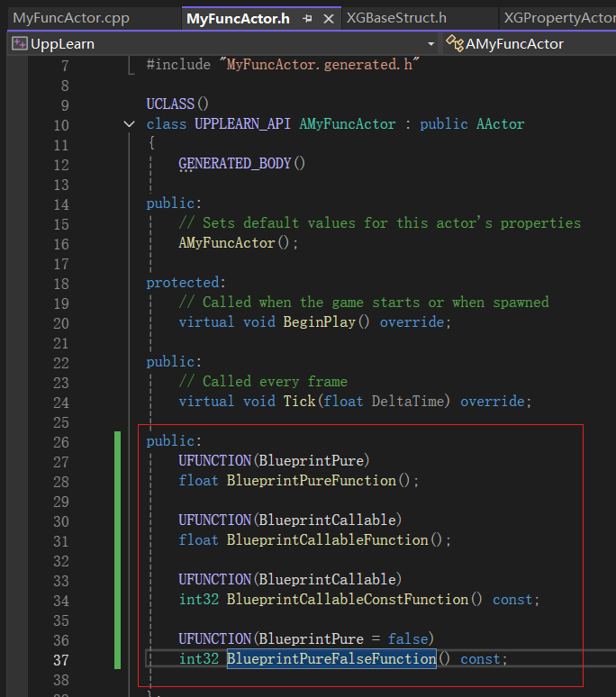Open the XGBaseStruct.h tab

click(x=396, y=18)
